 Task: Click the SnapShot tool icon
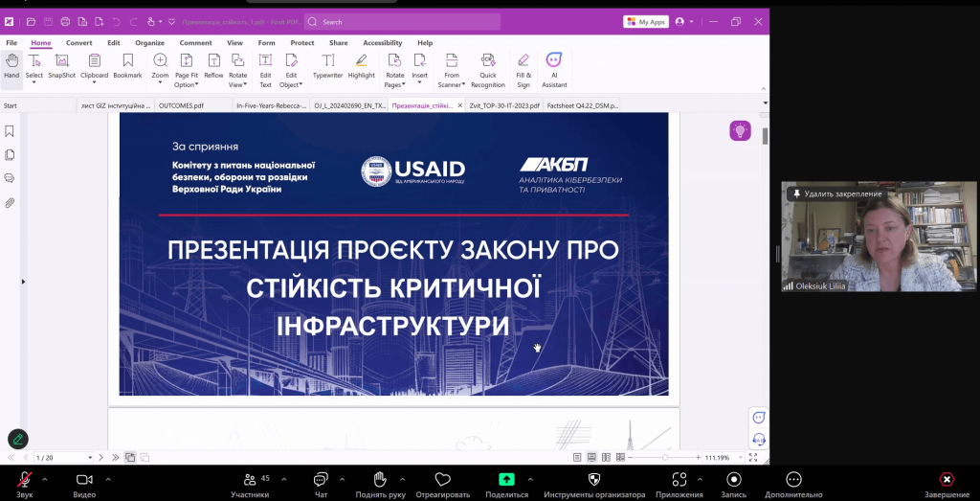click(62, 65)
